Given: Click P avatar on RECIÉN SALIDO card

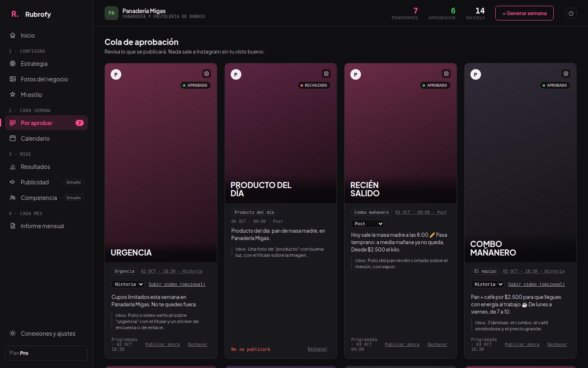Looking at the screenshot, I should click(x=356, y=74).
